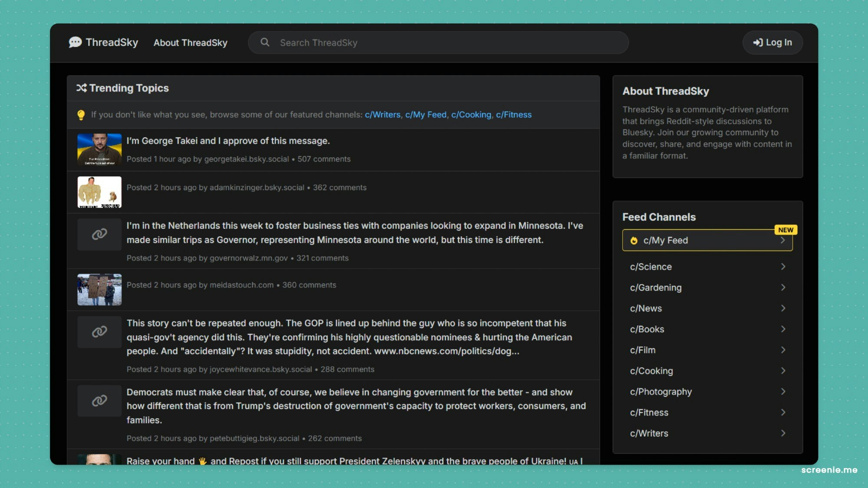Expand the c/Cooking sidebar channel chevron
868x488 pixels.
point(783,371)
